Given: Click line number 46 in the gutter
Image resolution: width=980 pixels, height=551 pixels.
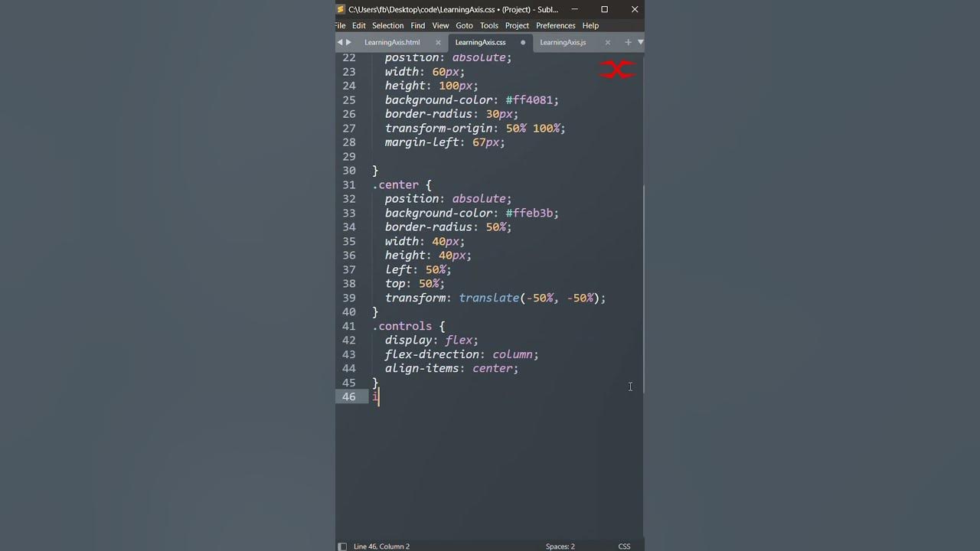Looking at the screenshot, I should click(x=349, y=396).
